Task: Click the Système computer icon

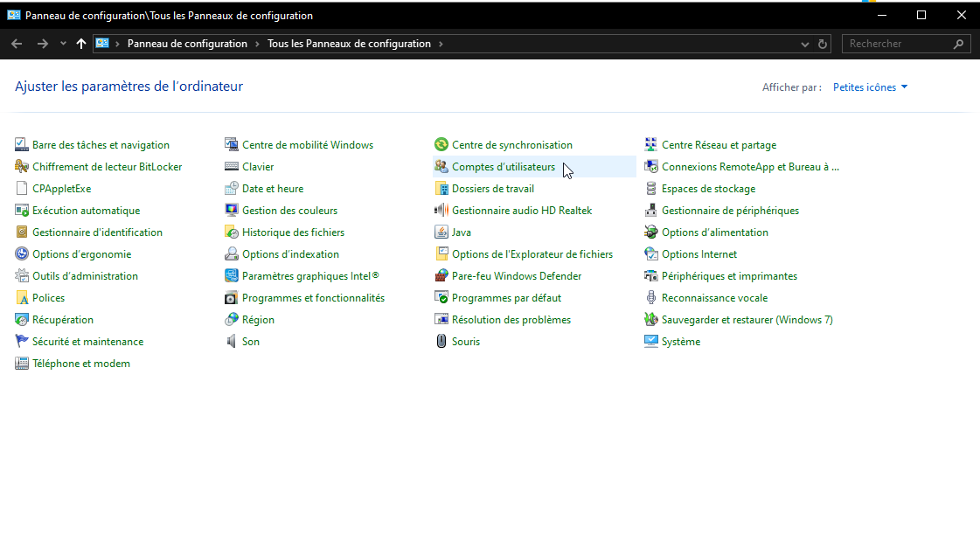Action: pyautogui.click(x=651, y=342)
